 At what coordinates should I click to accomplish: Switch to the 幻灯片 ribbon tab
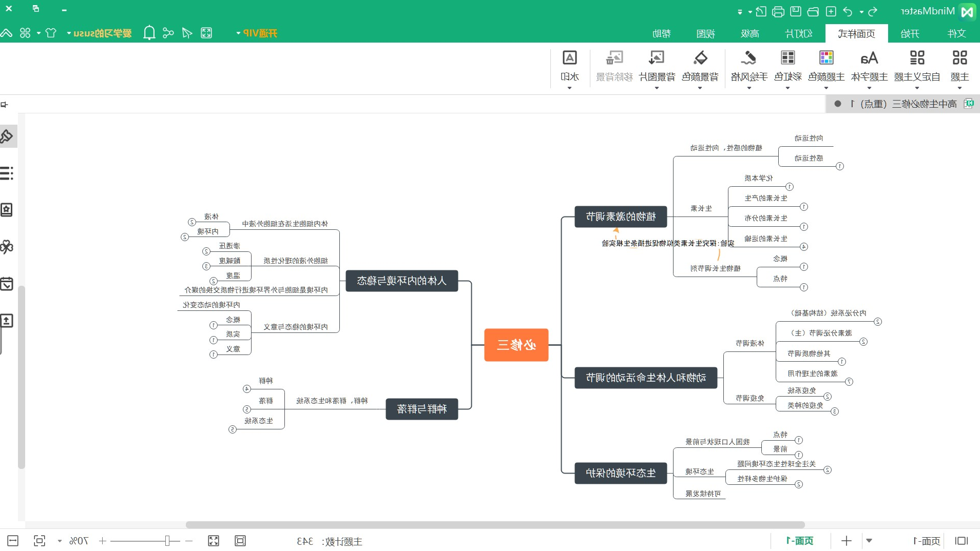coord(799,33)
